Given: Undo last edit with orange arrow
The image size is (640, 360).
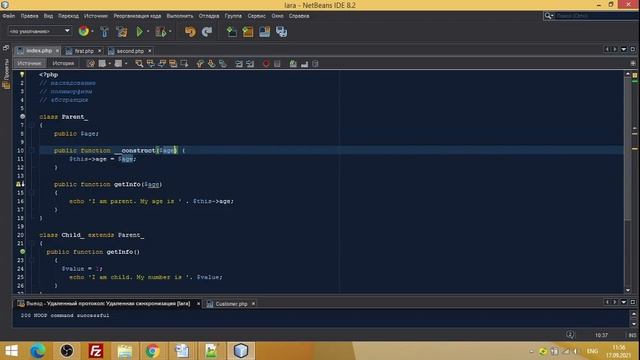Looking at the screenshot, I should (x=190, y=31).
